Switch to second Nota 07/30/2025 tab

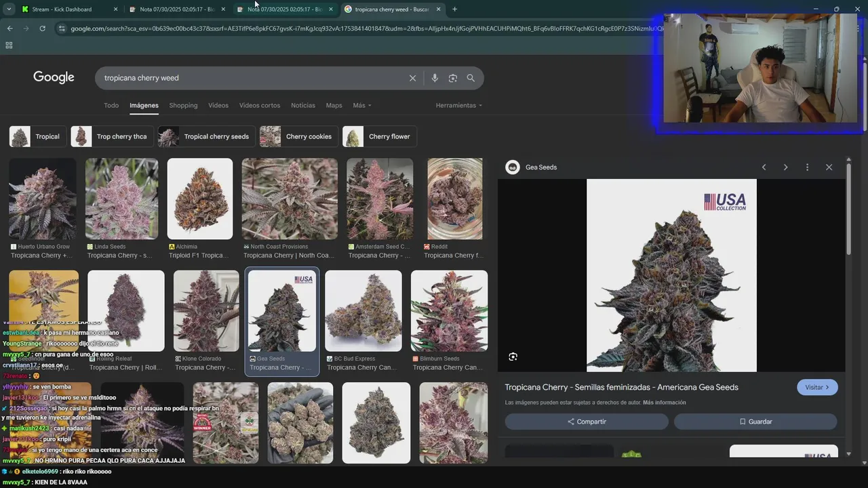(285, 9)
